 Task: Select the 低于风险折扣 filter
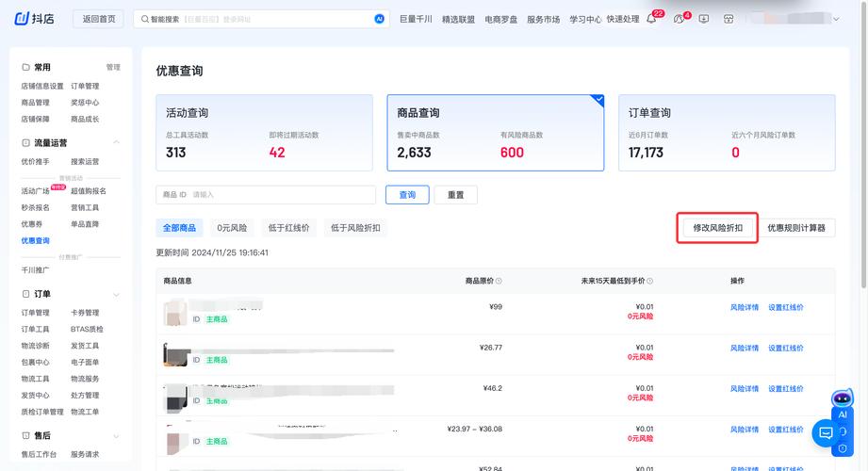pyautogui.click(x=356, y=228)
